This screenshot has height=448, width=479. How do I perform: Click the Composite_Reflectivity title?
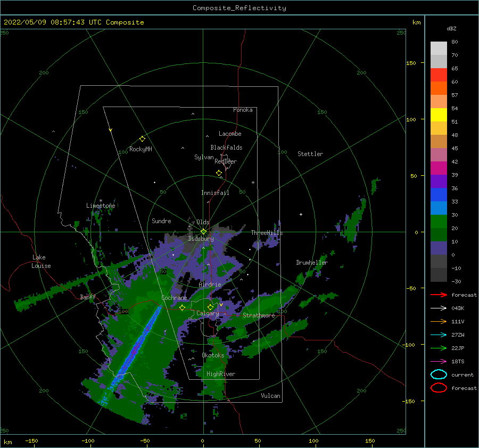[x=240, y=8]
